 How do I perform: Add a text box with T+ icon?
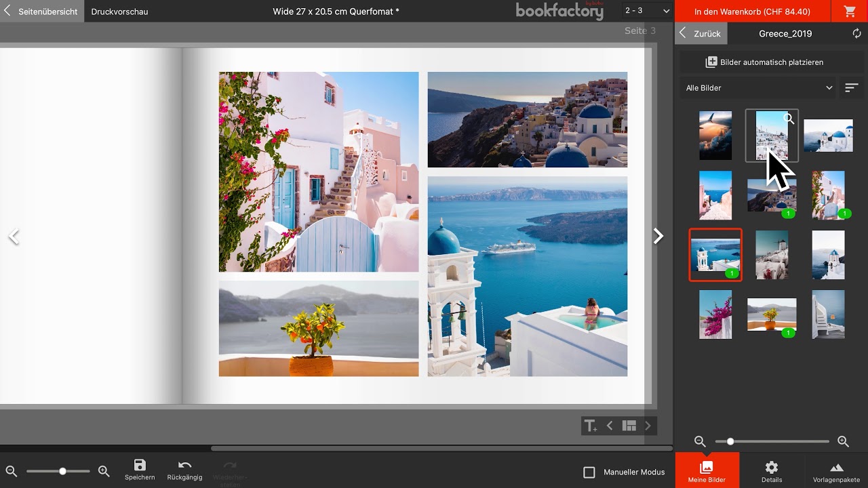(x=591, y=426)
